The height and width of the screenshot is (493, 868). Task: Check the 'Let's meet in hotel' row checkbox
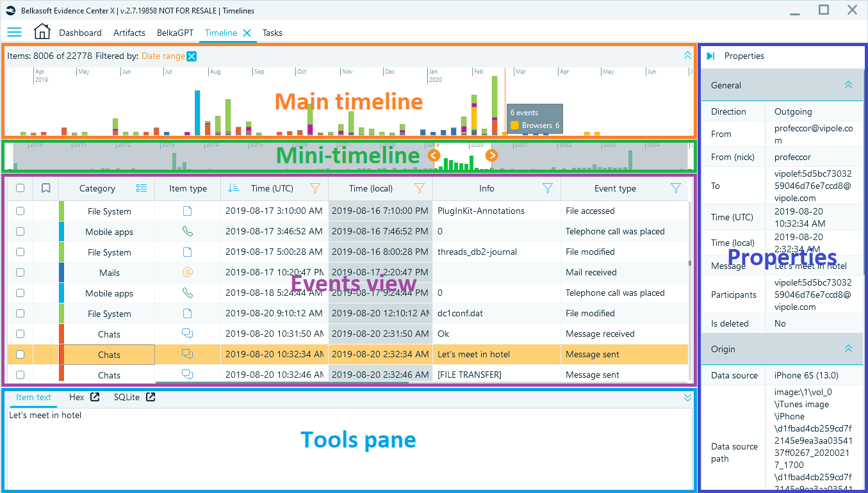[x=20, y=355]
